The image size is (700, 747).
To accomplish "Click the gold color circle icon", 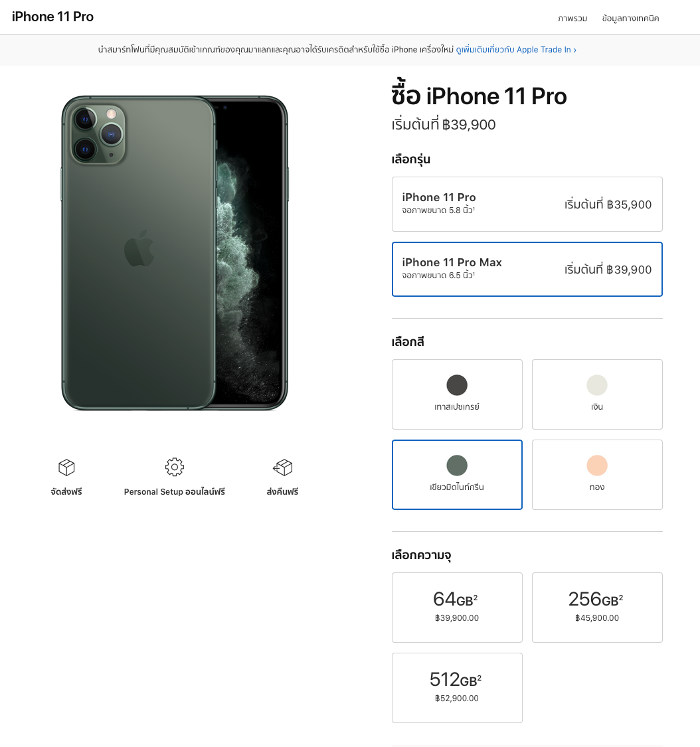I will pyautogui.click(x=596, y=465).
